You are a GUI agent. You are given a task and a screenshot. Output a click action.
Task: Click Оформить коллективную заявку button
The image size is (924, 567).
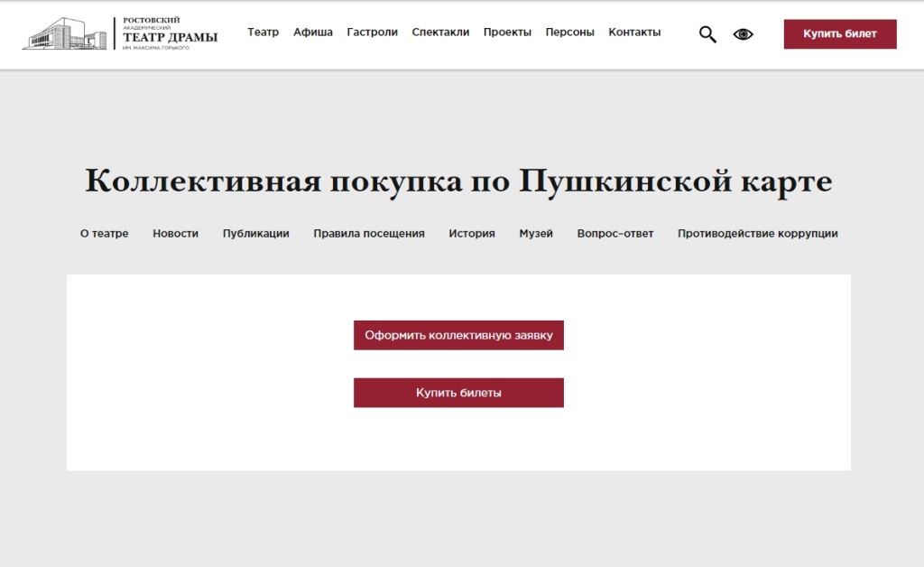tap(458, 335)
